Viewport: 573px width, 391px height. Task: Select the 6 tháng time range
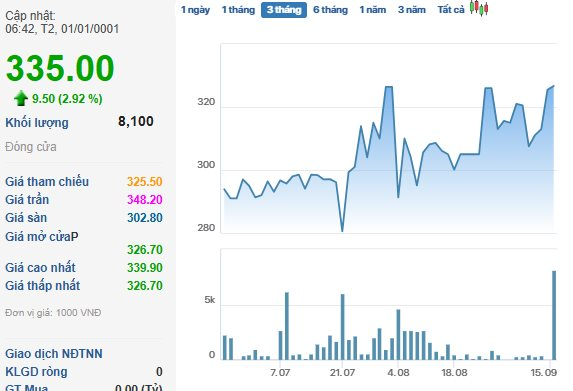pyautogui.click(x=330, y=10)
